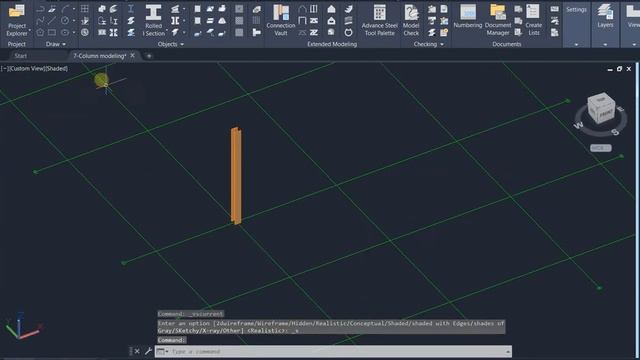Open the Project Explorer tool
The image size is (640, 360).
click(17, 20)
